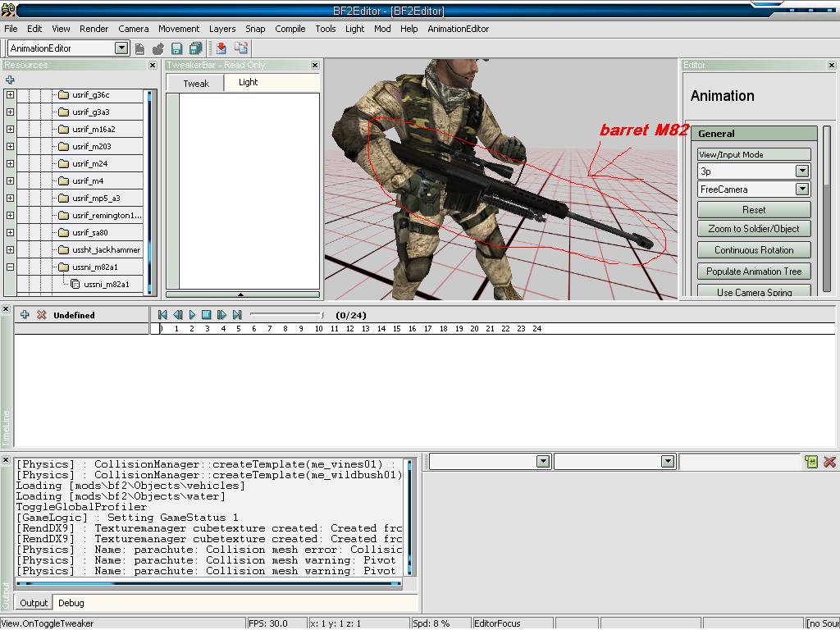
Task: Collapse TweakerBar with bottom arrow bar
Action: coord(243,294)
